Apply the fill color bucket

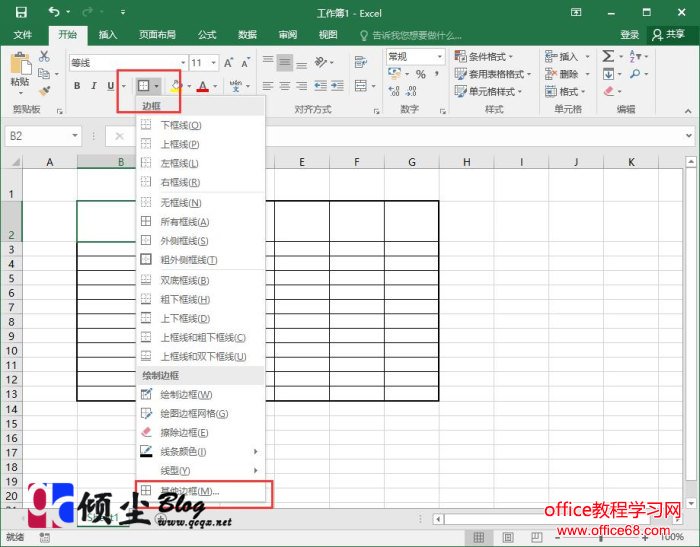pos(176,85)
